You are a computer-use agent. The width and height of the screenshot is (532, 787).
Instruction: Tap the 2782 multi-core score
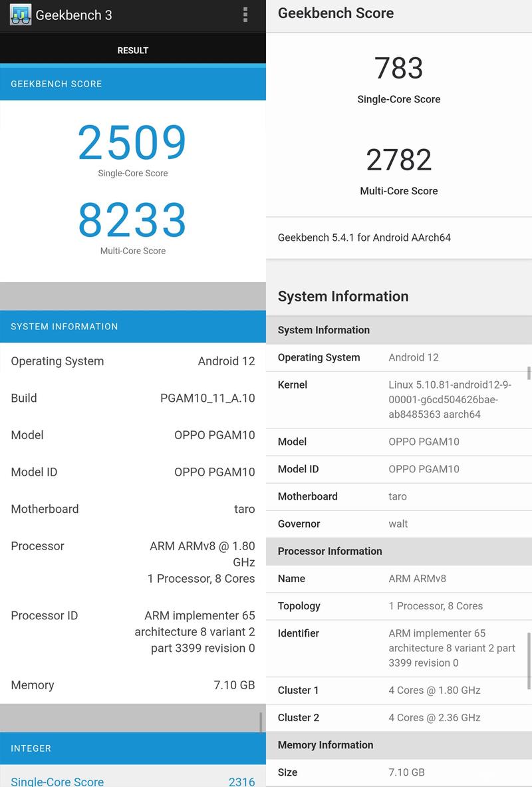click(398, 160)
